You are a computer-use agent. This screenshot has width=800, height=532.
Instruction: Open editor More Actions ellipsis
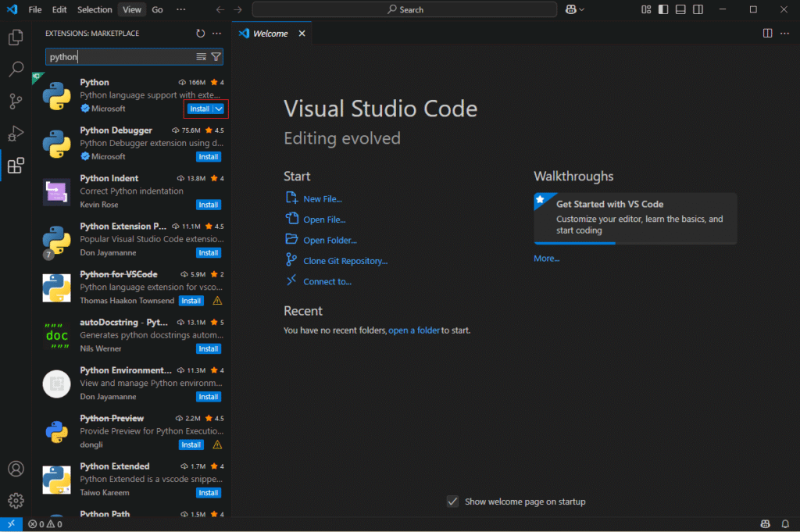coord(784,33)
